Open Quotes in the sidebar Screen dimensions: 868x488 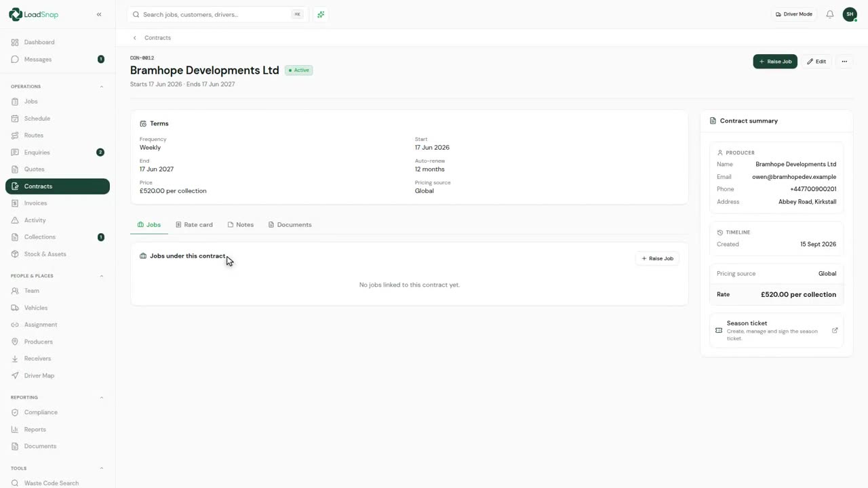[x=57, y=169]
